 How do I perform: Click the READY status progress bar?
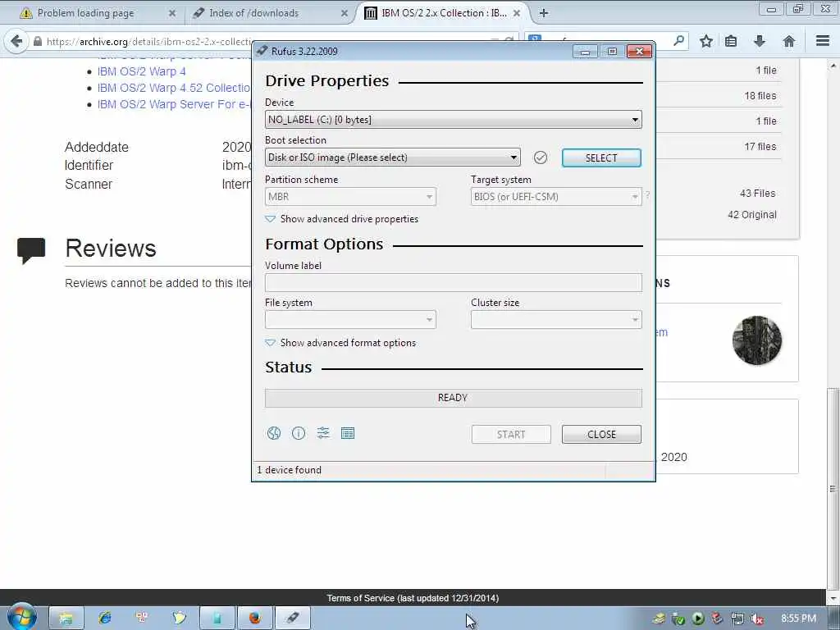pyautogui.click(x=453, y=398)
